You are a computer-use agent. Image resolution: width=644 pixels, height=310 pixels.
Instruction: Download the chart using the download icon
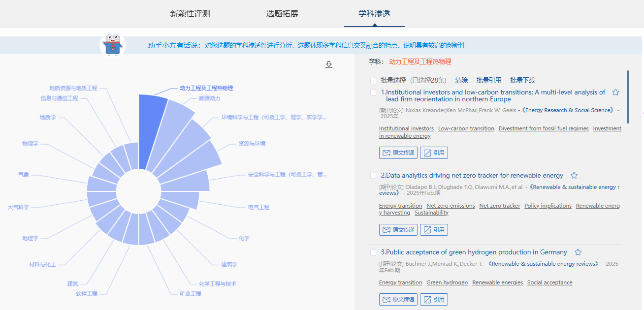[x=329, y=64]
